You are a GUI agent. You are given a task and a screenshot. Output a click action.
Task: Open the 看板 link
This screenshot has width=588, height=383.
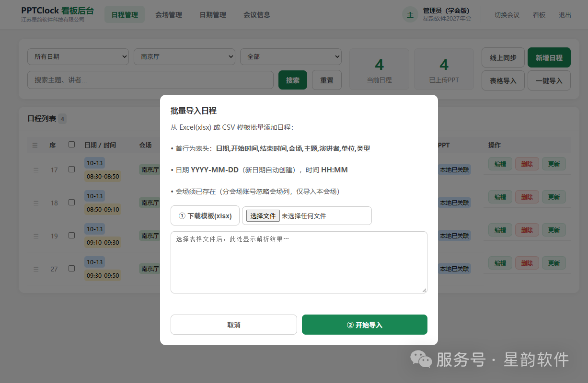coord(539,15)
